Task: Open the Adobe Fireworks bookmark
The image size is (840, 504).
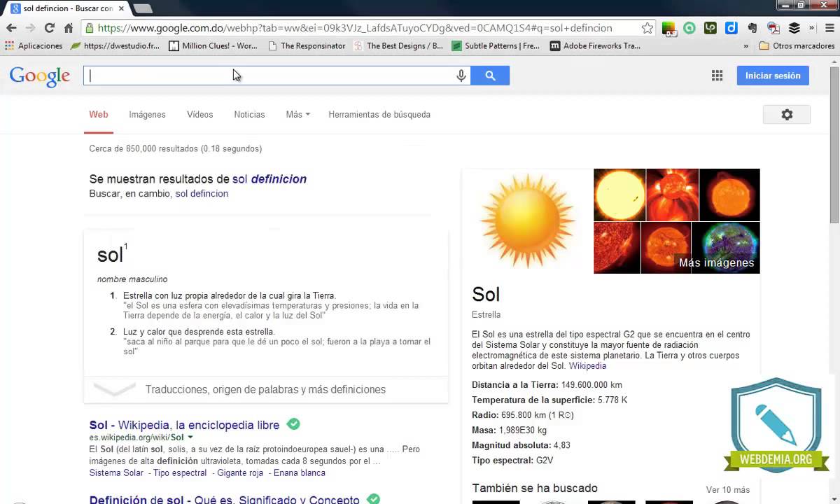Action: pos(595,45)
